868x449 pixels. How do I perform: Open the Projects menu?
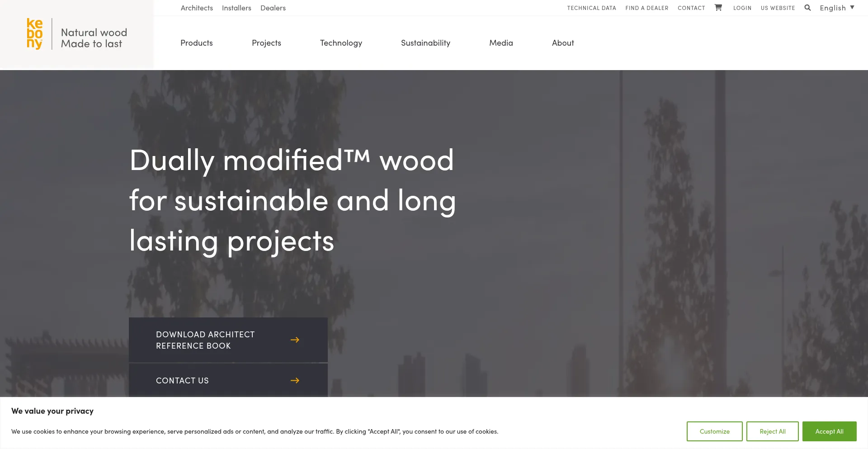(x=266, y=43)
